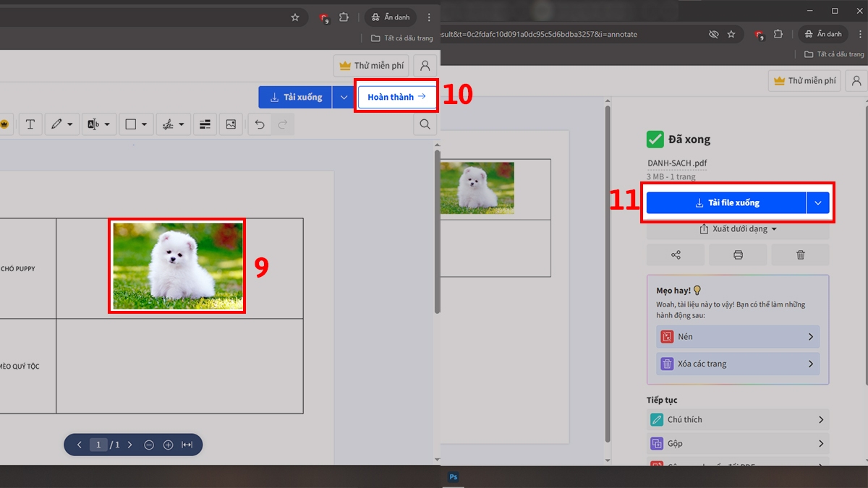868x488 pixels.
Task: Open the search magnifier in editor
Action: (x=425, y=124)
